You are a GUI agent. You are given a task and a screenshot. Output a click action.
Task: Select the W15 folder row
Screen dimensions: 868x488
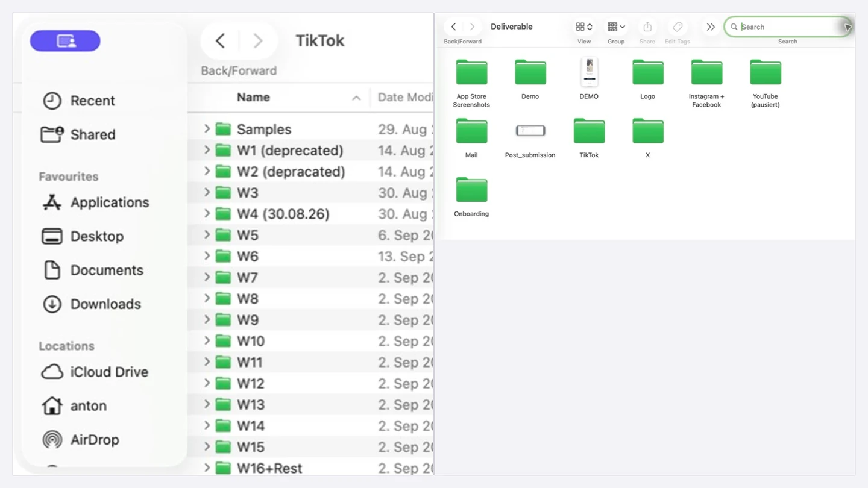pos(311,446)
